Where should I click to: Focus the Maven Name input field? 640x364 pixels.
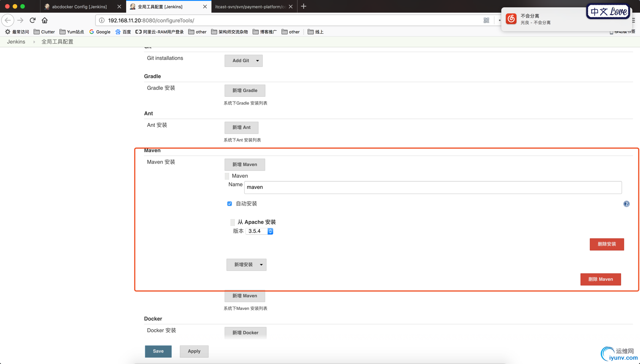[433, 187]
